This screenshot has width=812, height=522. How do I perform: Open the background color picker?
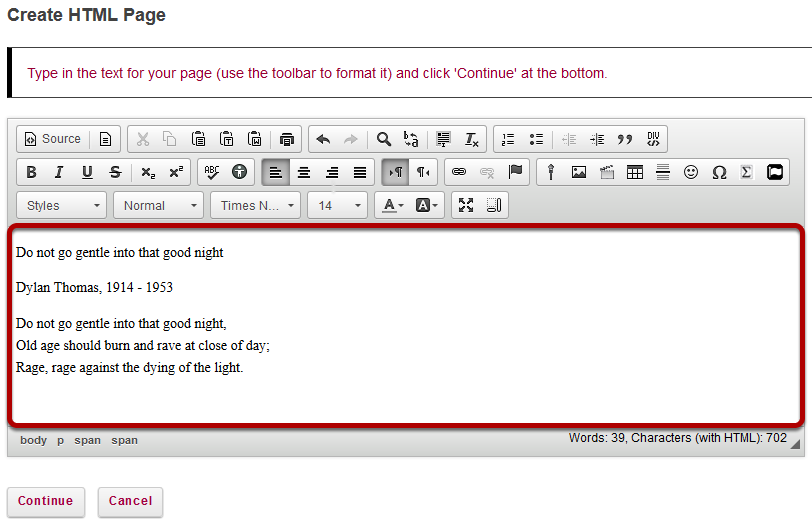pos(427,205)
